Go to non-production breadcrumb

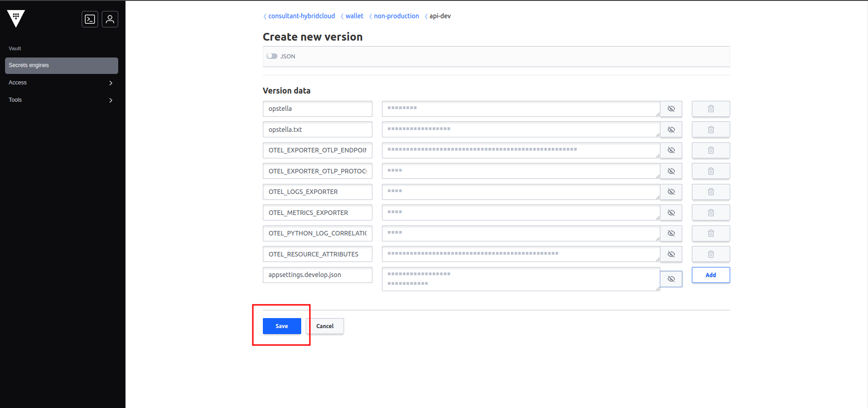[x=396, y=16]
